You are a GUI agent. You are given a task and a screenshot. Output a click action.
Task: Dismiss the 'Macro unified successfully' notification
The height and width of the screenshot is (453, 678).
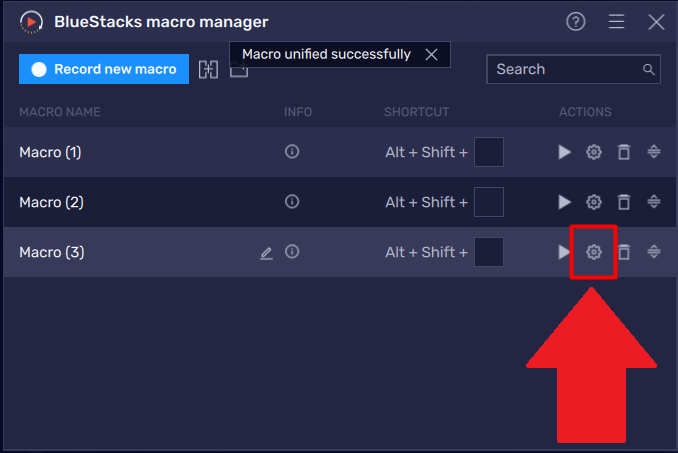pyautogui.click(x=431, y=55)
